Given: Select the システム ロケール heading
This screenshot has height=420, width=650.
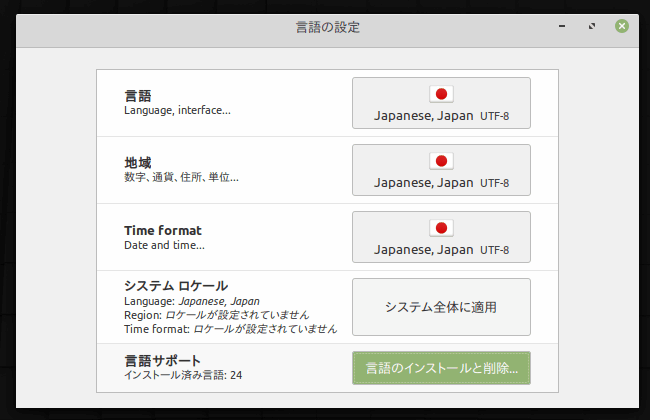Looking at the screenshot, I should [176, 286].
